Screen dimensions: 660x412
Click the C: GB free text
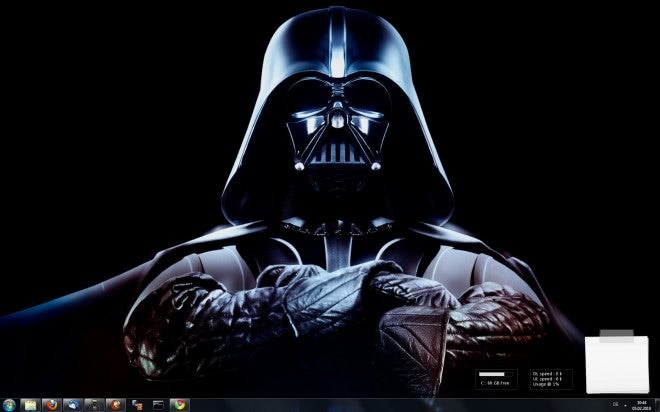coord(495,383)
